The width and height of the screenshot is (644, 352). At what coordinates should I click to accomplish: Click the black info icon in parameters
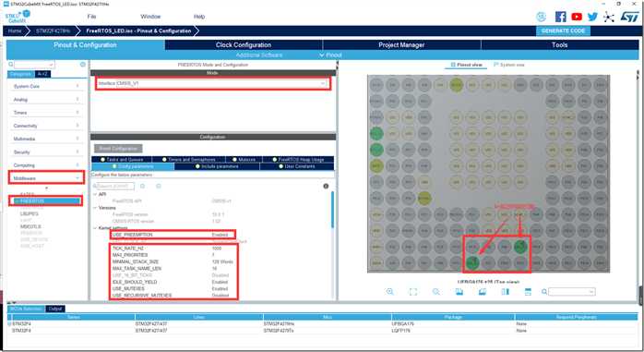pyautogui.click(x=326, y=187)
